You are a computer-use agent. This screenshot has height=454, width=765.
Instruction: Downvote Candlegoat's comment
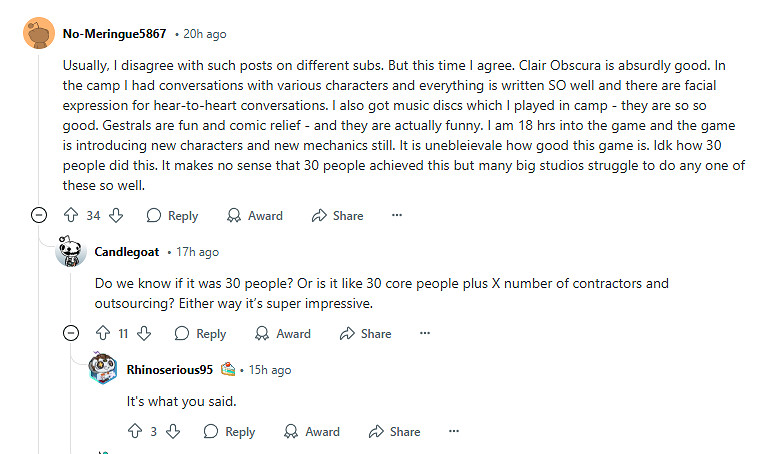point(144,334)
